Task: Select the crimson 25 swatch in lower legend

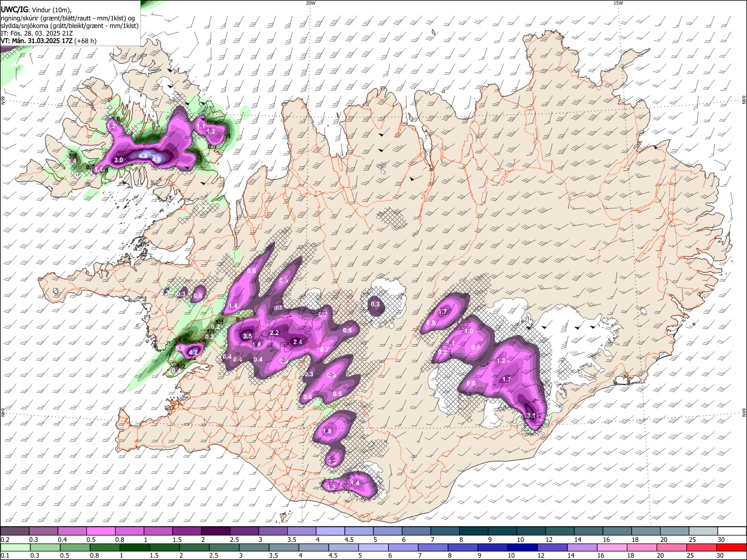Action: pyautogui.click(x=703, y=547)
